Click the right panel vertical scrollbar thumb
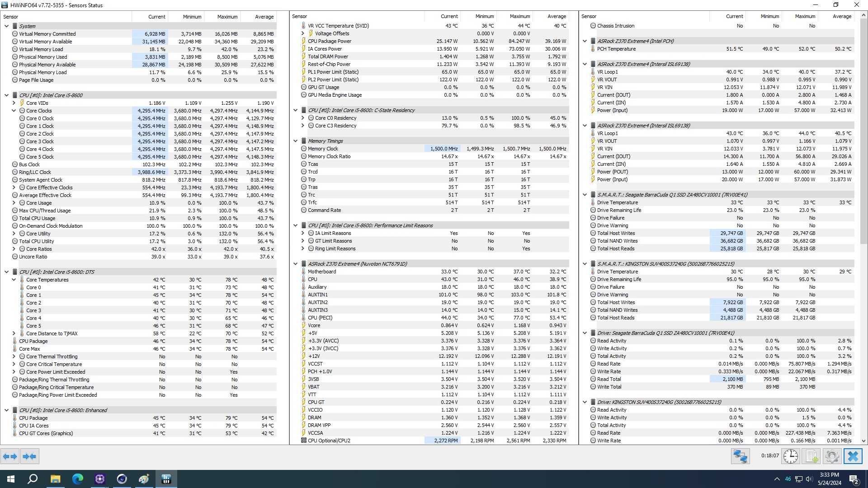This screenshot has width=868, height=488. click(x=863, y=131)
